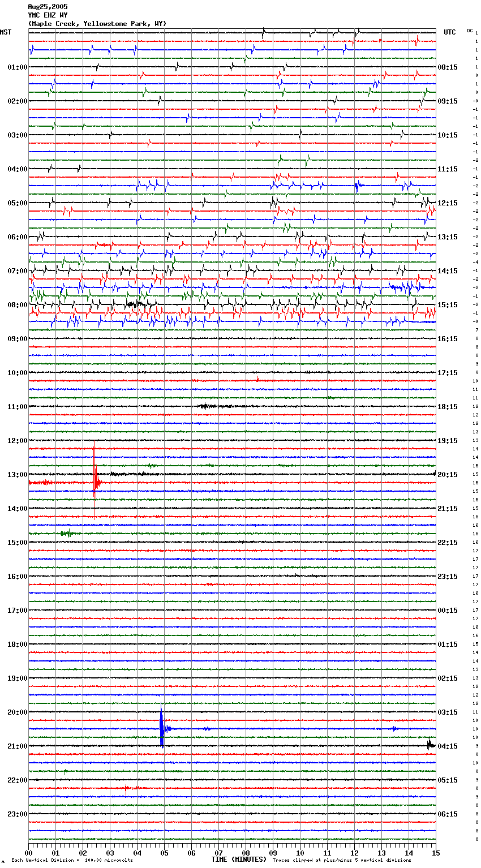Click the 'UTC' axis header
481x868 pixels.
pos(449,32)
